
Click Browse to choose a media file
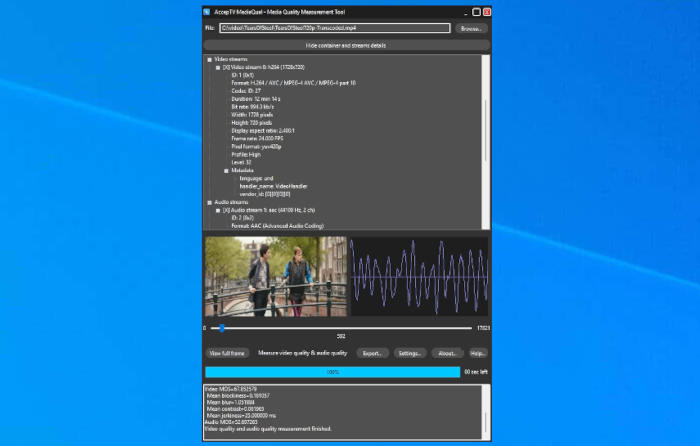pos(471,29)
